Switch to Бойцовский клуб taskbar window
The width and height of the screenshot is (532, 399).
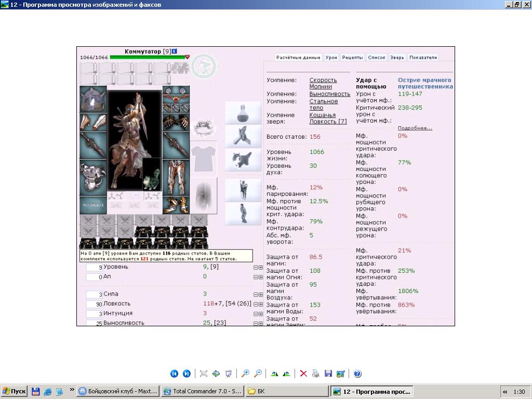117,391
